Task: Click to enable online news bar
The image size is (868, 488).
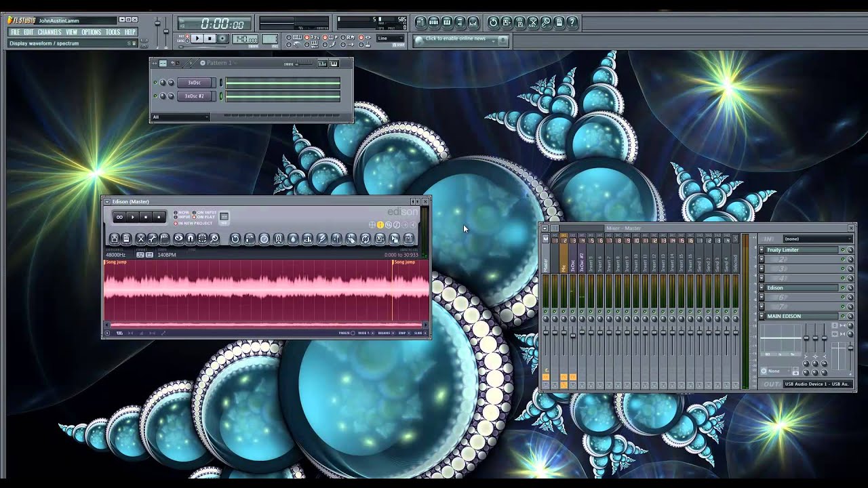Action: (461, 39)
